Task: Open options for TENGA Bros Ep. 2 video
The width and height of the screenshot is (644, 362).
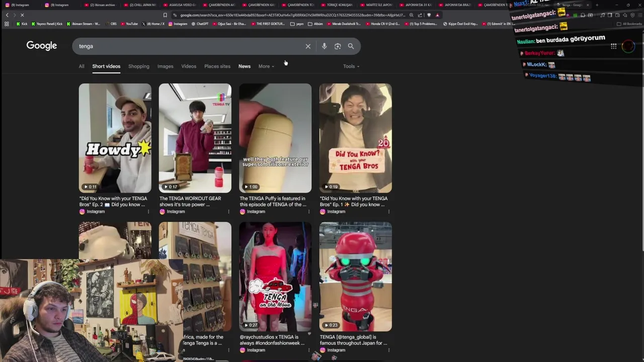Action: [148, 212]
